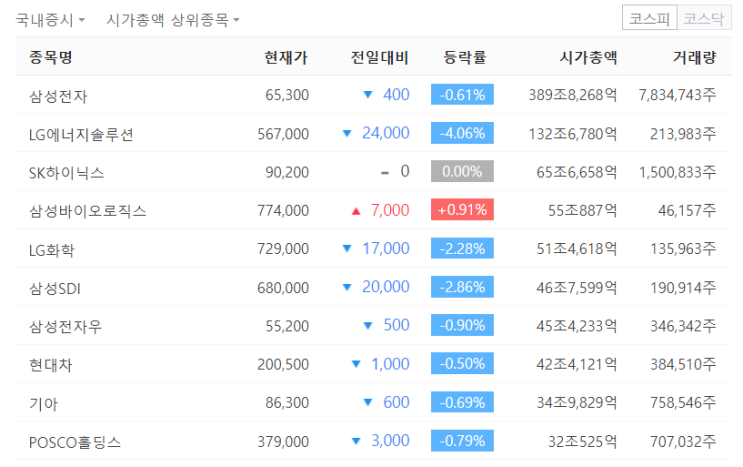Click the price 567,000
743x467 pixels.
283,134
